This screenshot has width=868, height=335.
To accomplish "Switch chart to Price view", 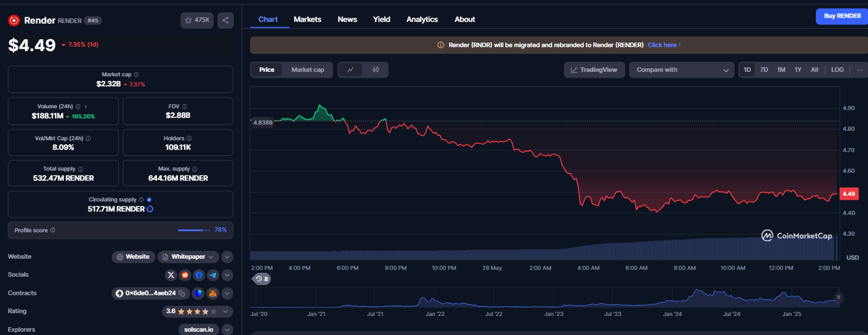I will pyautogui.click(x=267, y=70).
